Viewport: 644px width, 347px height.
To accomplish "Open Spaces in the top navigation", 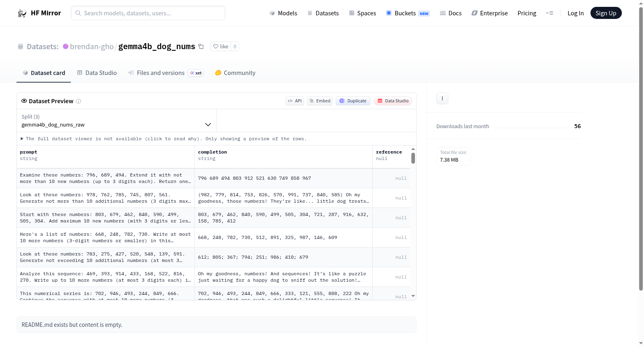I will point(362,13).
